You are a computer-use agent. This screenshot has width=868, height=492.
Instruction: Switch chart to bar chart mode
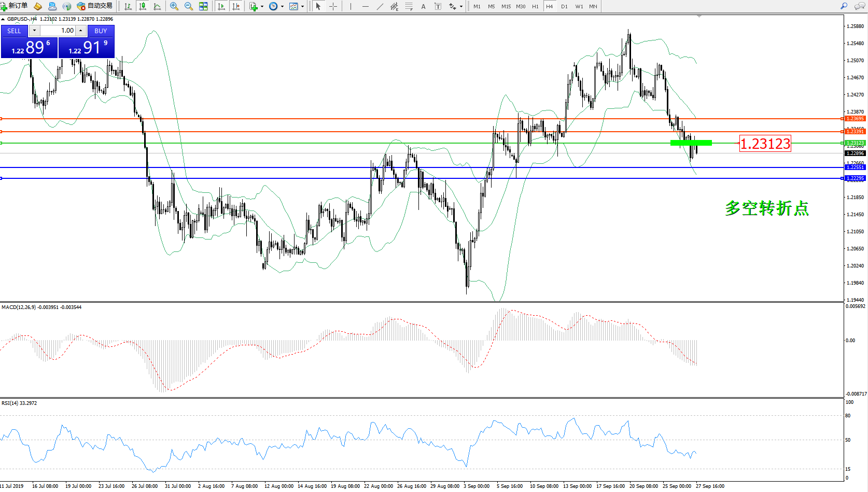pos(128,6)
